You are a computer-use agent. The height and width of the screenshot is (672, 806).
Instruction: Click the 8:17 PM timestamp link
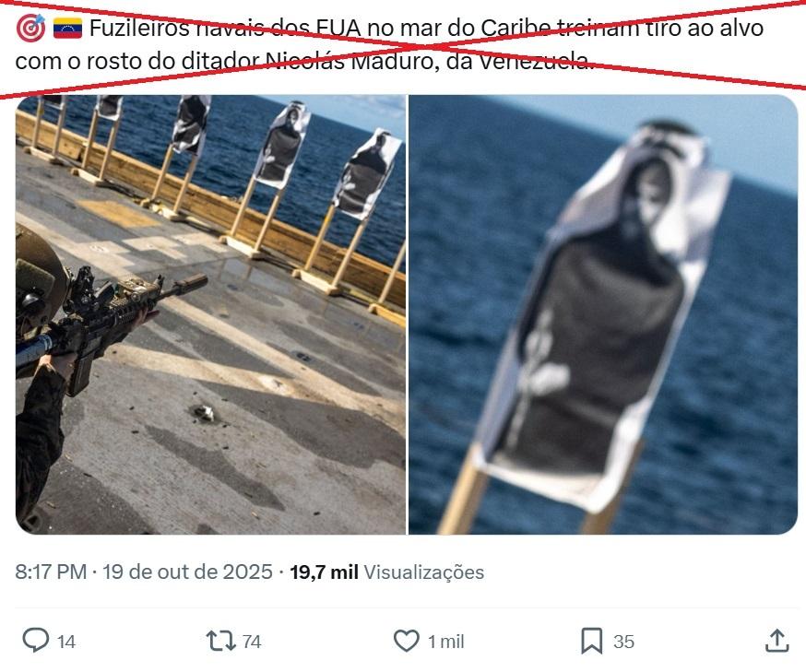pos(51,572)
